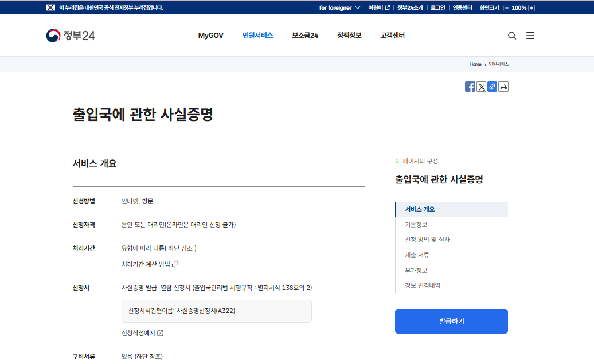Screen dimensions: 594x364
Task: Print the page using the printer icon
Action: (x=503, y=87)
